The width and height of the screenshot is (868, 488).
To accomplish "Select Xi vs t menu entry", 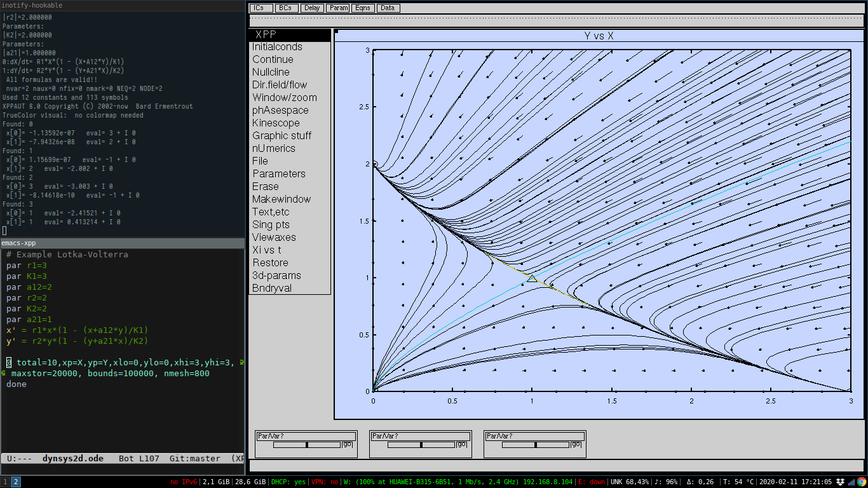I will pyautogui.click(x=290, y=250).
